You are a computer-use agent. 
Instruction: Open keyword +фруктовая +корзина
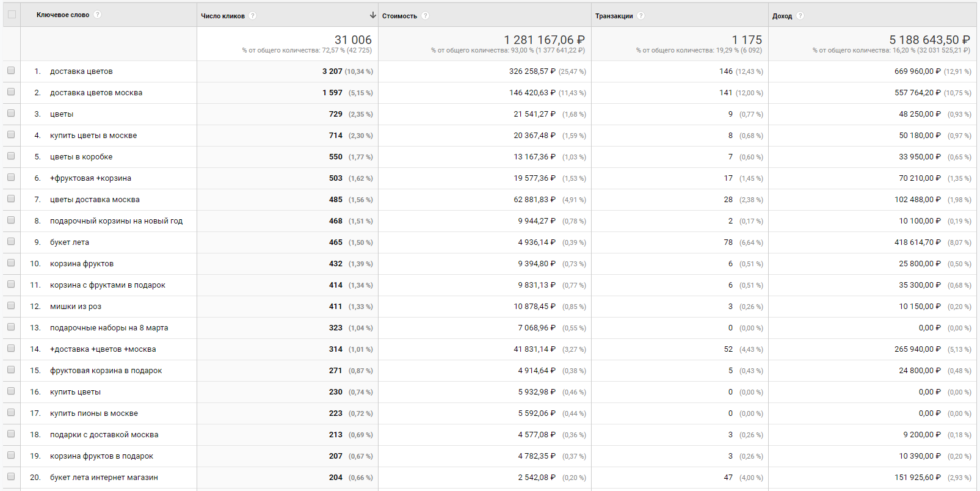pos(90,178)
